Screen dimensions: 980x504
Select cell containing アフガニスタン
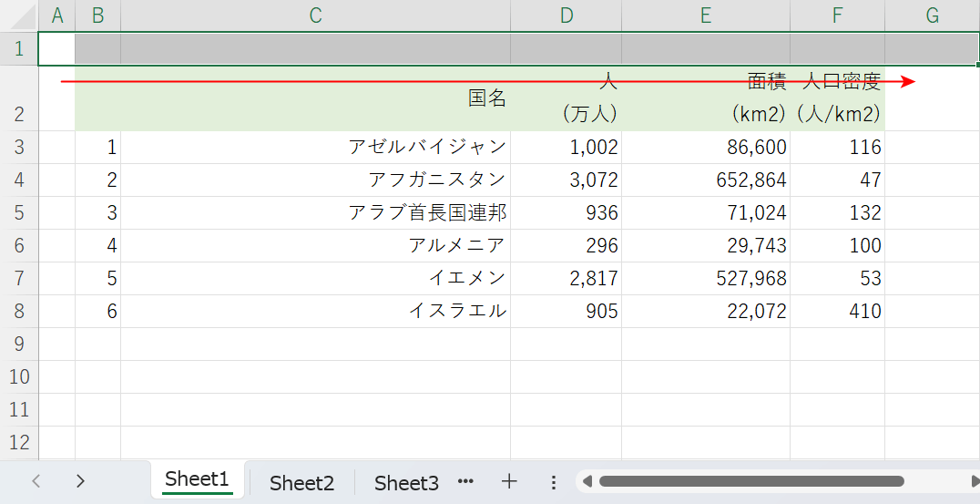[x=316, y=180]
